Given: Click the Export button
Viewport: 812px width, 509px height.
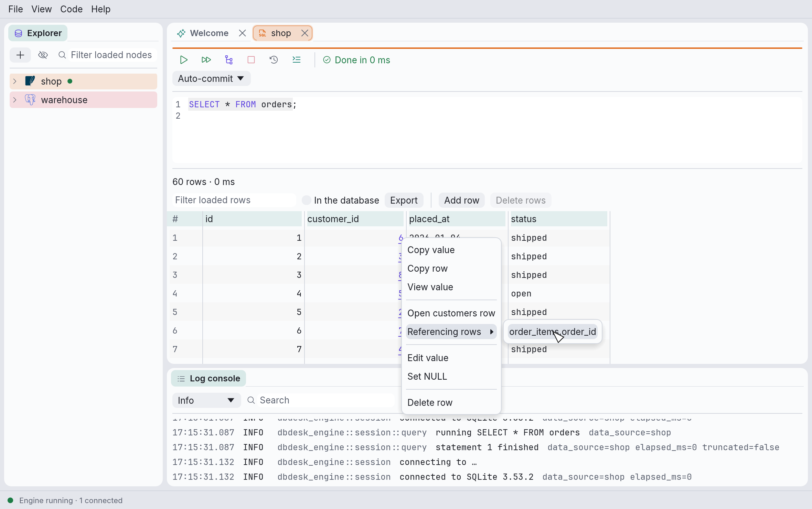Looking at the screenshot, I should [404, 200].
